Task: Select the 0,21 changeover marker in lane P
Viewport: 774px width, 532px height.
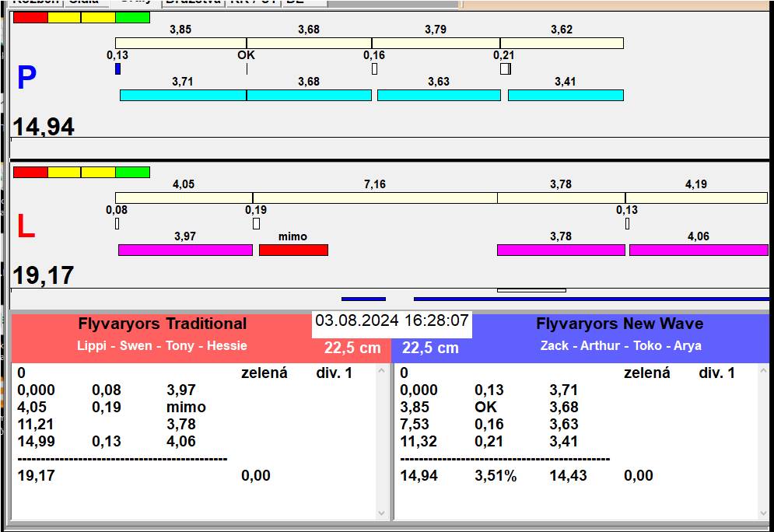Action: click(505, 69)
